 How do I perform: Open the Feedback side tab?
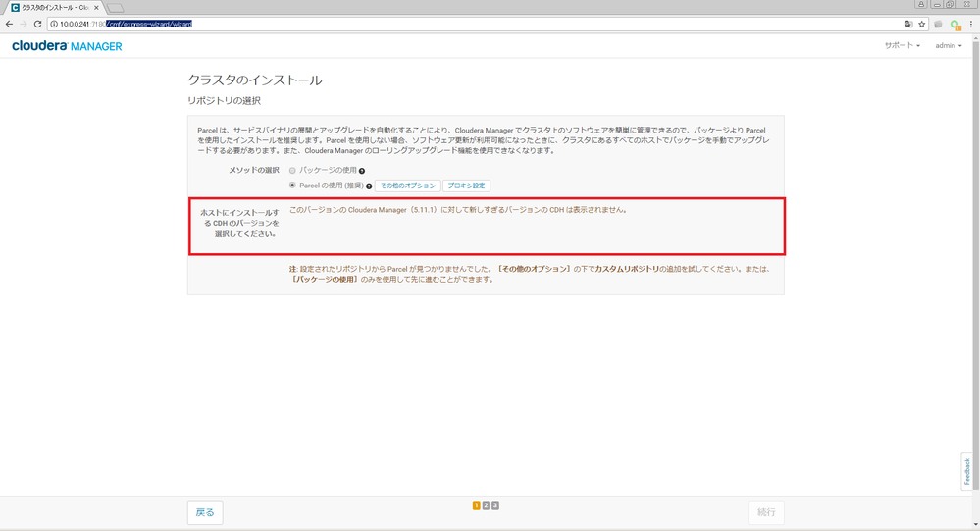(x=967, y=471)
